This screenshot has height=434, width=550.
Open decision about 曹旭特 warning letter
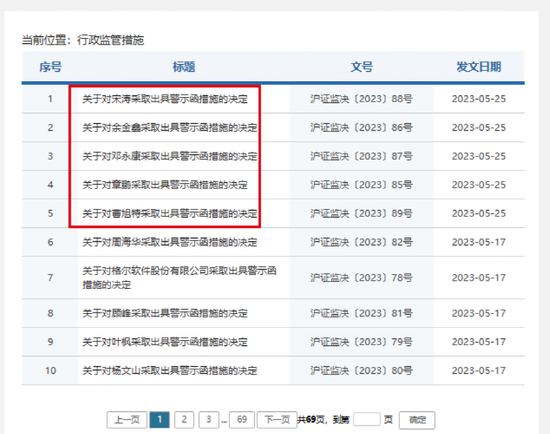170,213
